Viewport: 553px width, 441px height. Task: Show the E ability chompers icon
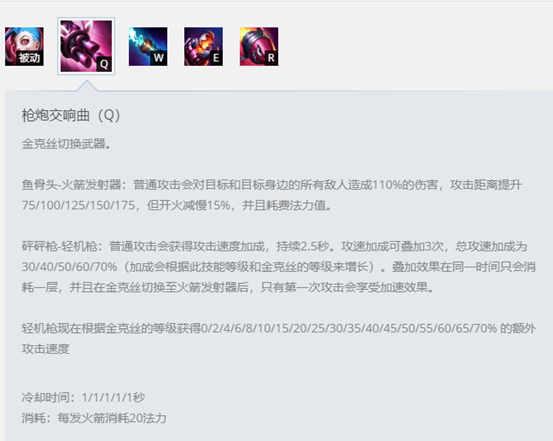click(203, 46)
